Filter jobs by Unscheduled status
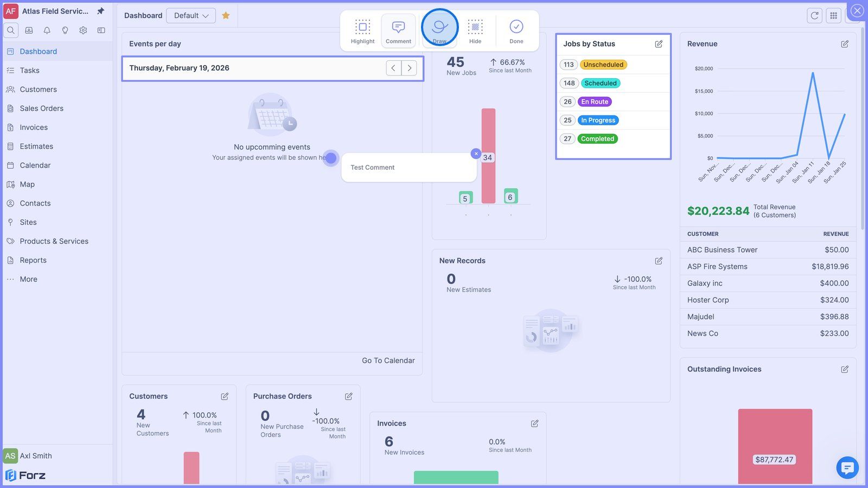868x488 pixels. (603, 65)
